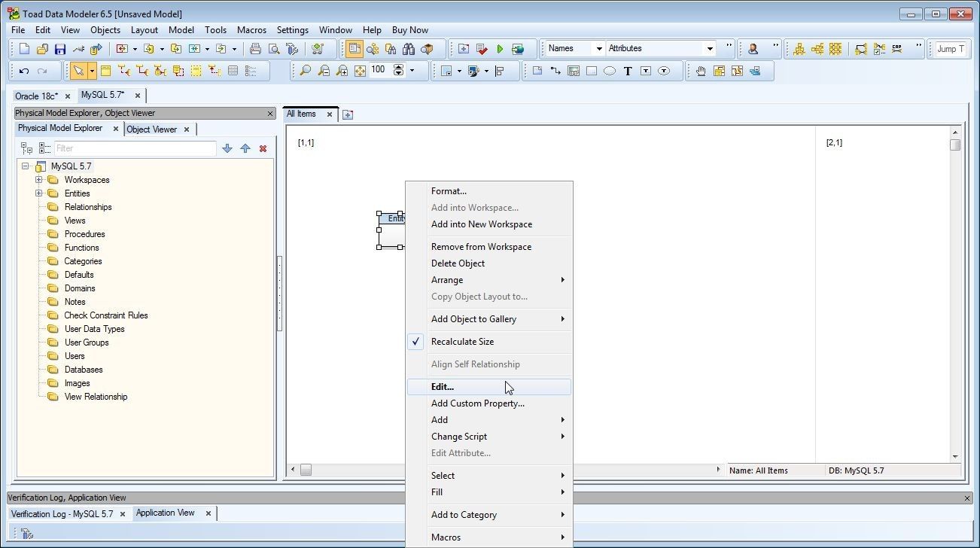Viewport: 980px width, 548px height.
Task: Open the zoom level dropdown arrow
Action: click(x=412, y=71)
